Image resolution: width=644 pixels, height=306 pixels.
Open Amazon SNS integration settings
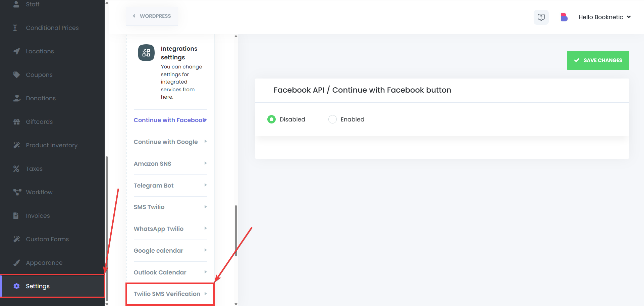click(170, 164)
